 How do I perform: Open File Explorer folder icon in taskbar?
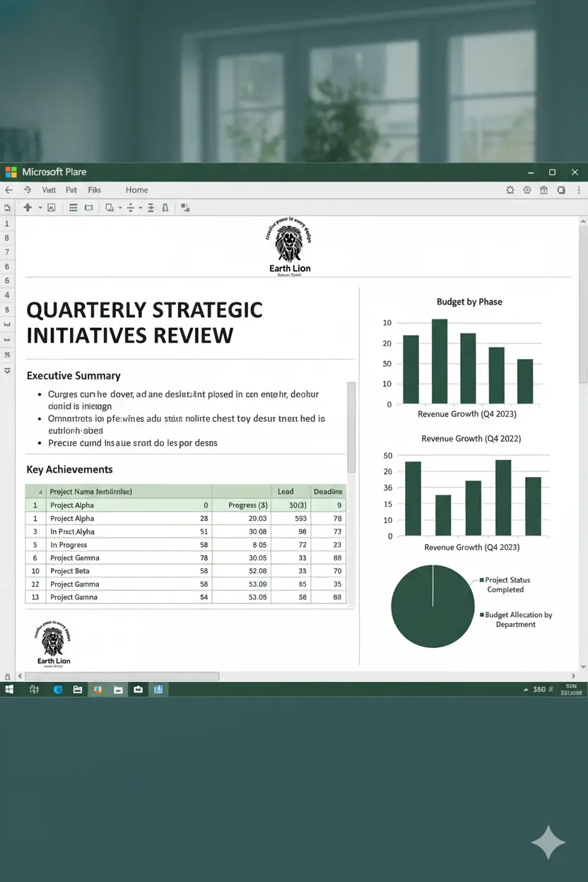click(x=78, y=689)
